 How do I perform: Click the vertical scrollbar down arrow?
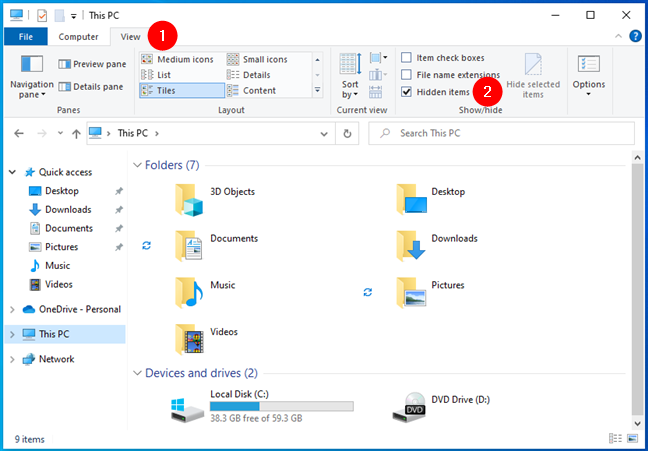coord(637,423)
